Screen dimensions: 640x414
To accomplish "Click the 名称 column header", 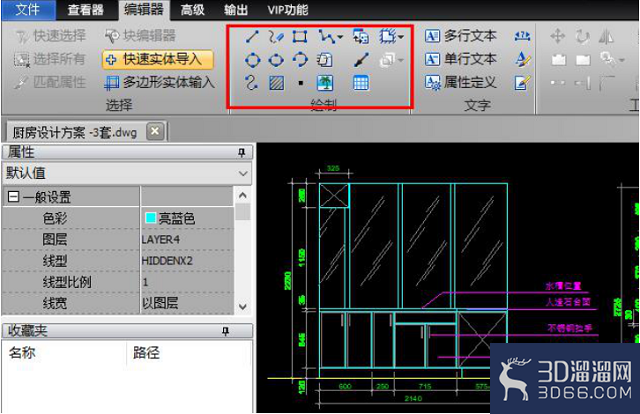I will (22, 353).
